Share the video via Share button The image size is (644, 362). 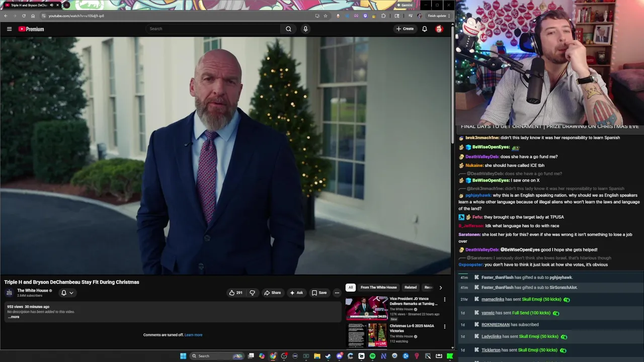tap(272, 293)
